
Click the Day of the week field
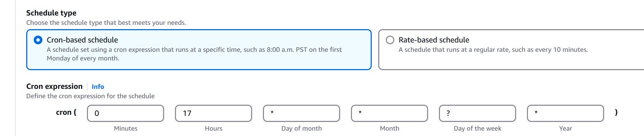(x=477, y=113)
